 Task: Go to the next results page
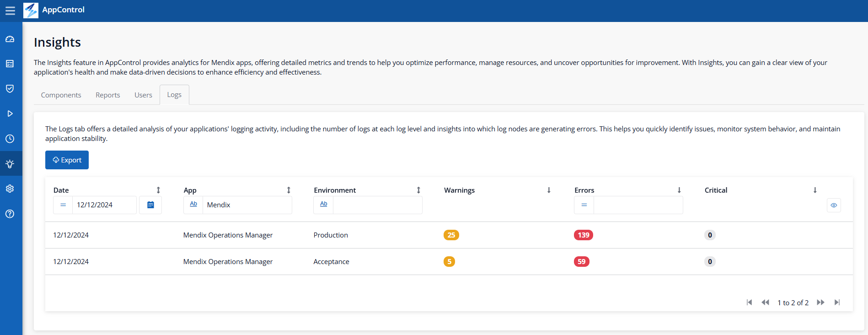[x=821, y=303]
